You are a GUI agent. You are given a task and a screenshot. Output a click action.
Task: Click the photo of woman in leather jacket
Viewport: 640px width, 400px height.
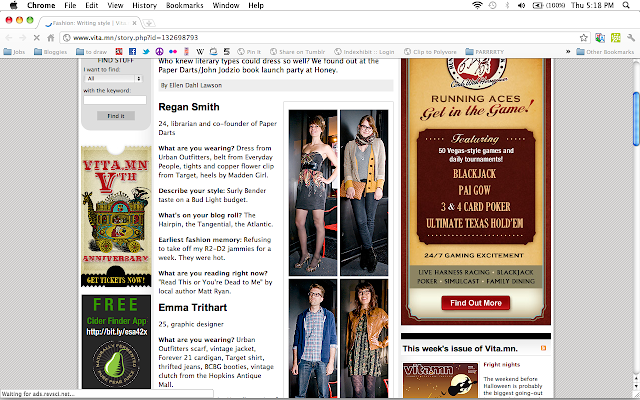click(x=364, y=338)
